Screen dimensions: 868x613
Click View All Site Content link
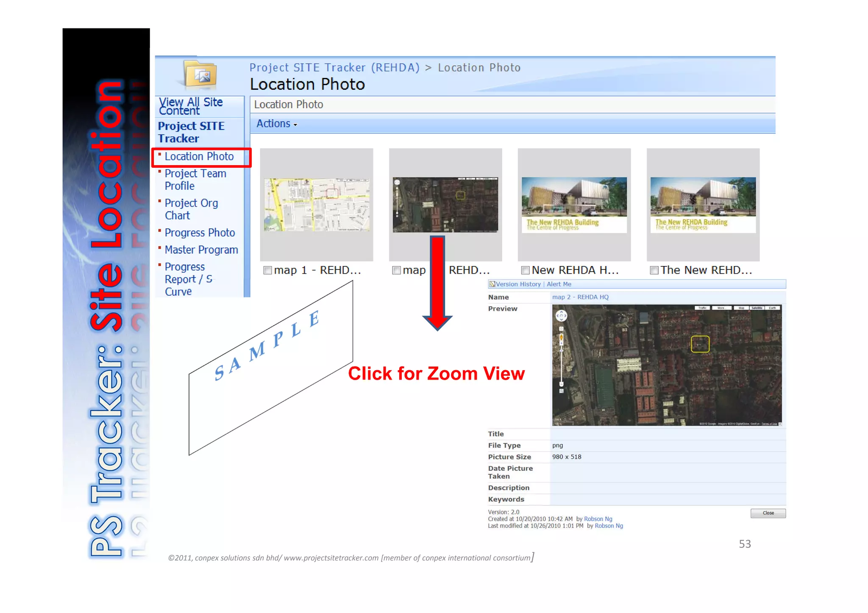(x=191, y=106)
